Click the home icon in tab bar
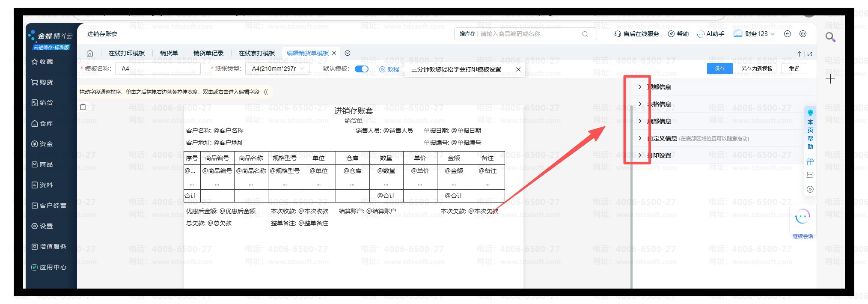 pos(90,53)
